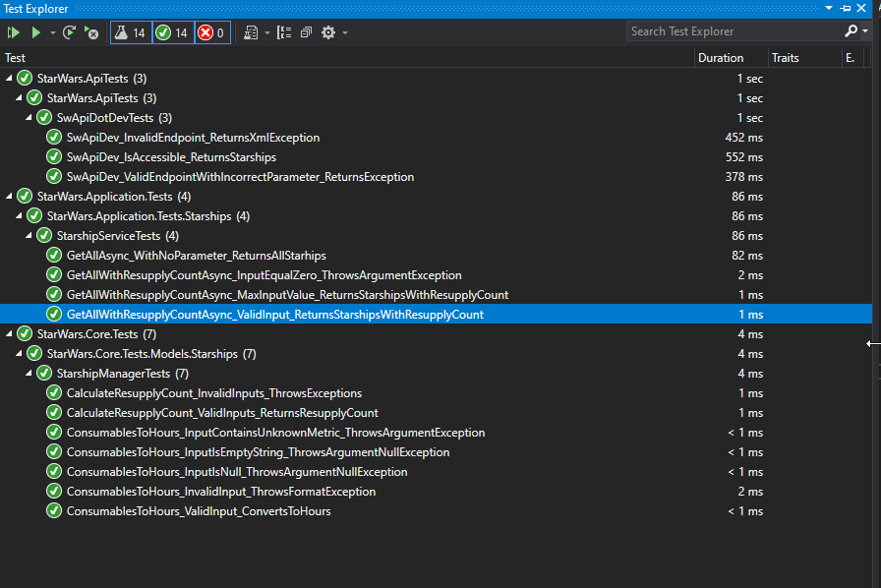881x588 pixels.
Task: Open the Playlist dropdown arrow
Action: (266, 32)
